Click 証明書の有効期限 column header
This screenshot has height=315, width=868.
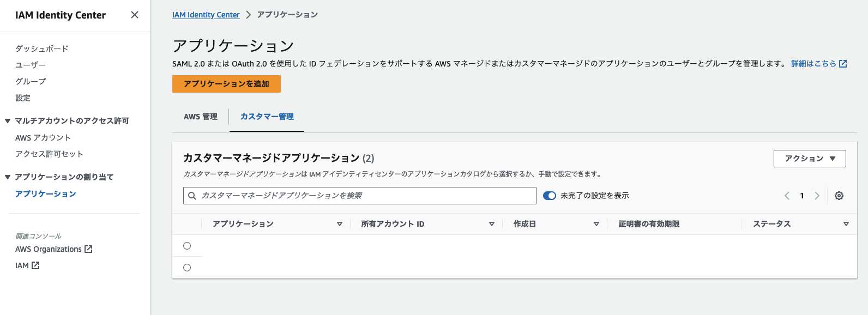click(649, 224)
